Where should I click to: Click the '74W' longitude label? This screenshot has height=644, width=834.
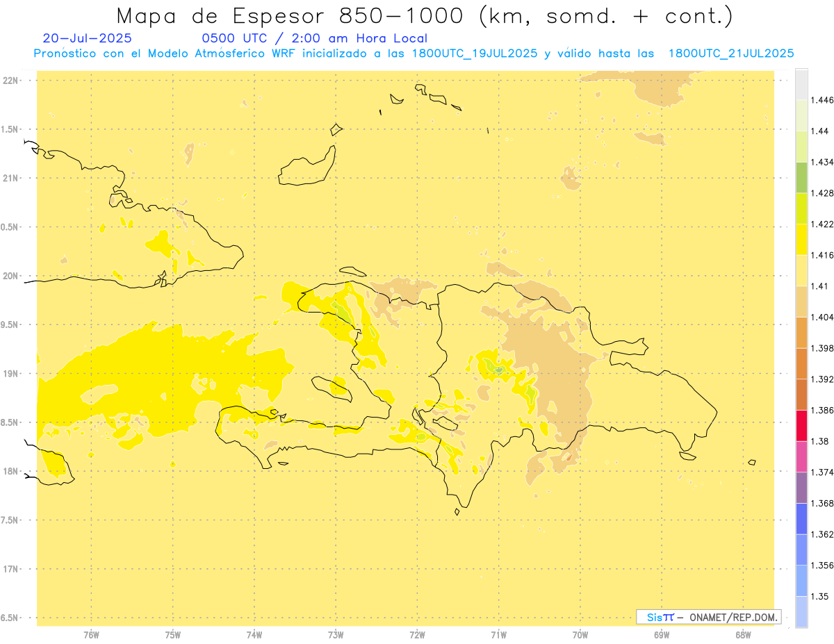(254, 635)
